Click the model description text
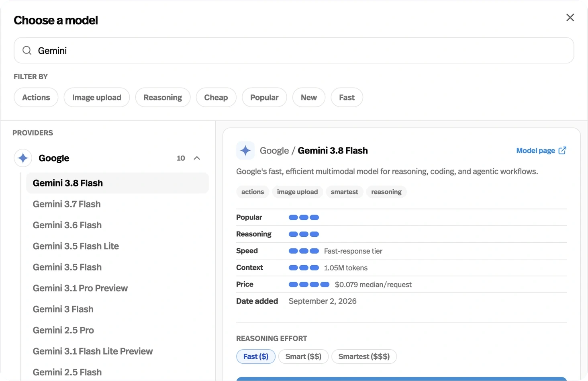This screenshot has height=381, width=588. point(387,172)
